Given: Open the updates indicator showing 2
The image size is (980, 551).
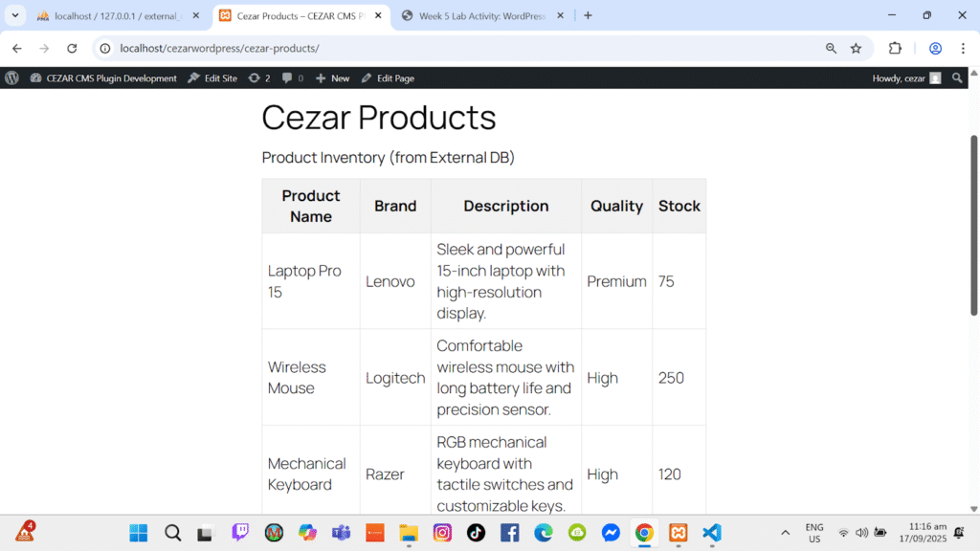Looking at the screenshot, I should (x=259, y=78).
